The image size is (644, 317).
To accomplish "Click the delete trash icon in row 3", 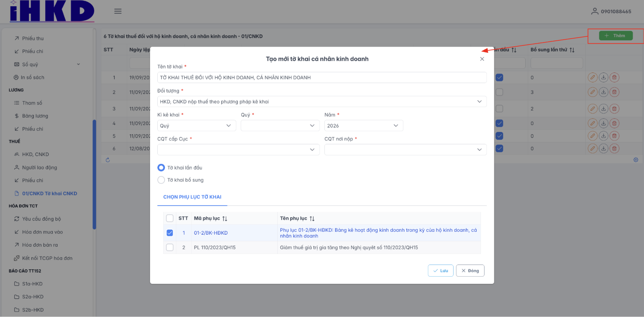I will click(614, 109).
